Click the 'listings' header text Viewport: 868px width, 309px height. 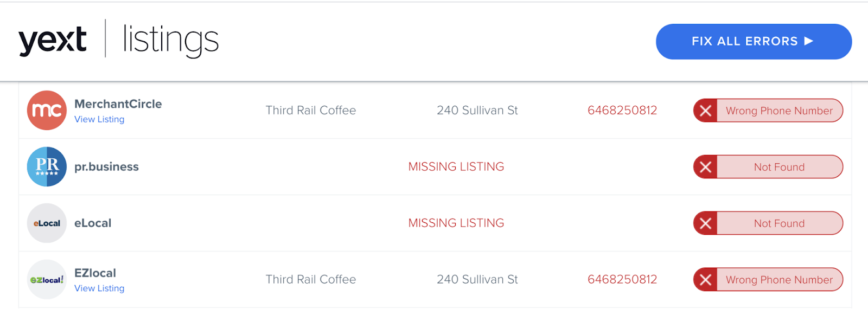pyautogui.click(x=170, y=41)
